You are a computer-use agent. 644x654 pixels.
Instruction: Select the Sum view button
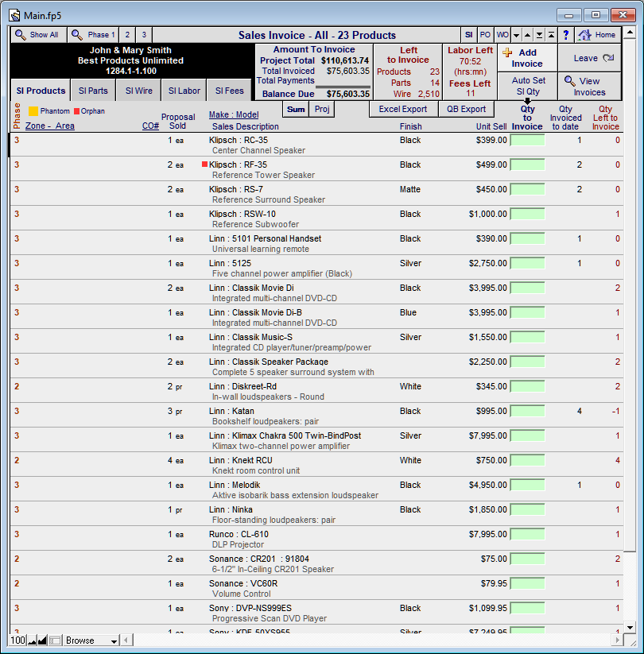point(296,110)
